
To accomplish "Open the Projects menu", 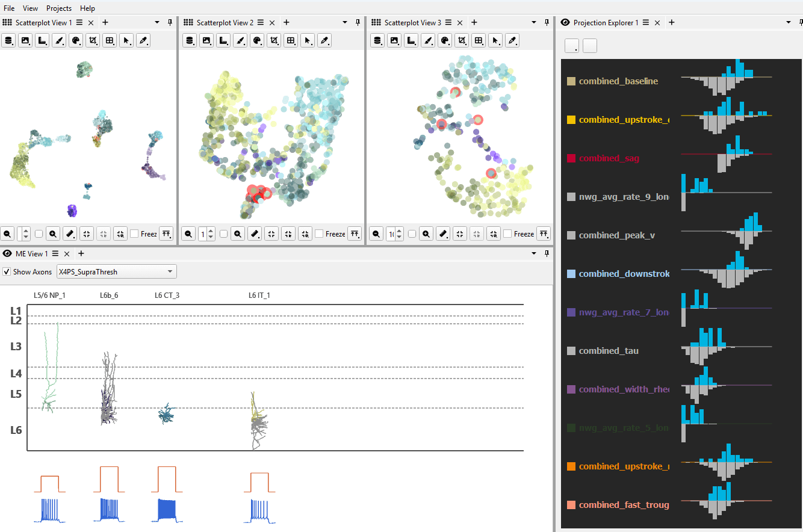I will [x=59, y=8].
